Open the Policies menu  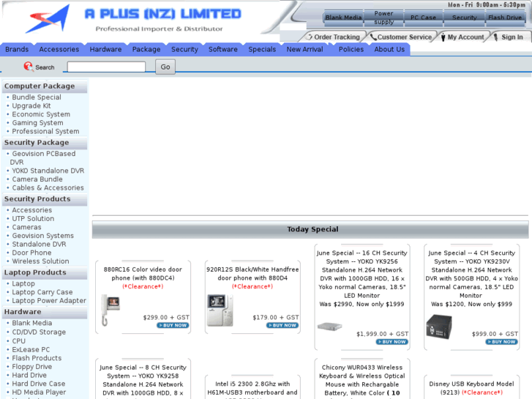tap(351, 50)
